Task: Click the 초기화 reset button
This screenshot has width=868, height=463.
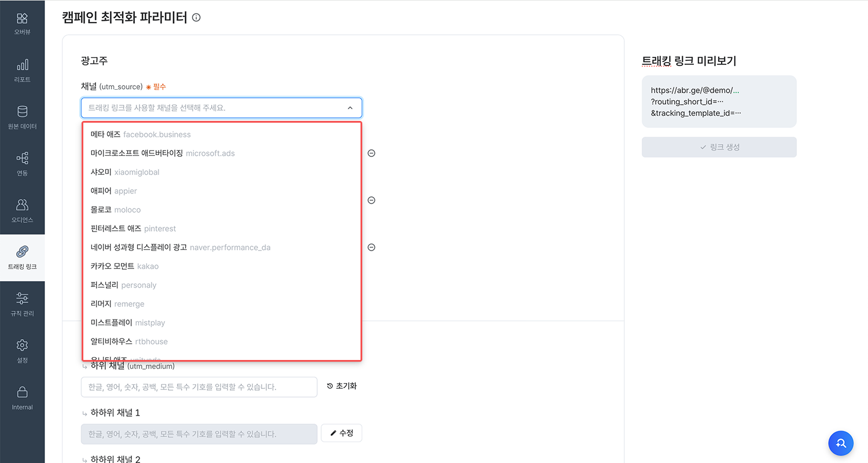Action: click(x=341, y=386)
